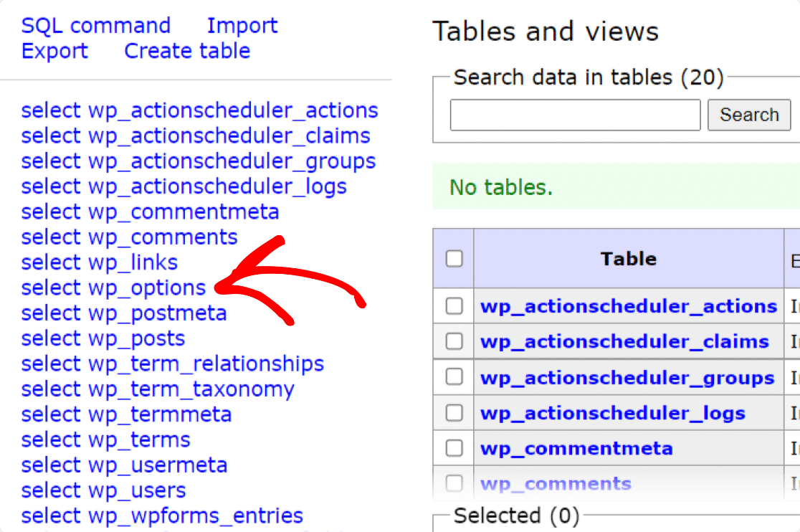Click the 'Tables and views' heading

(546, 31)
